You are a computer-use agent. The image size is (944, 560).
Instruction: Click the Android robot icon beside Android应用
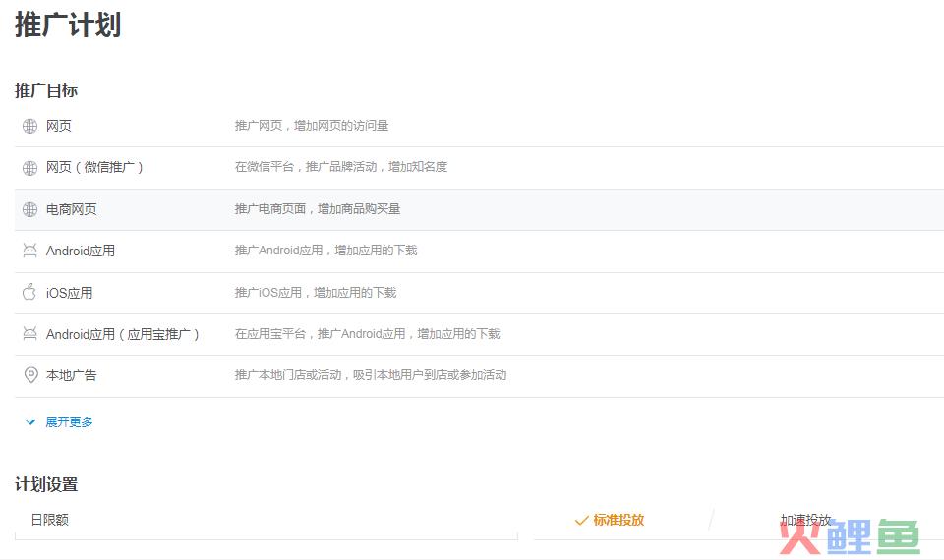click(30, 251)
